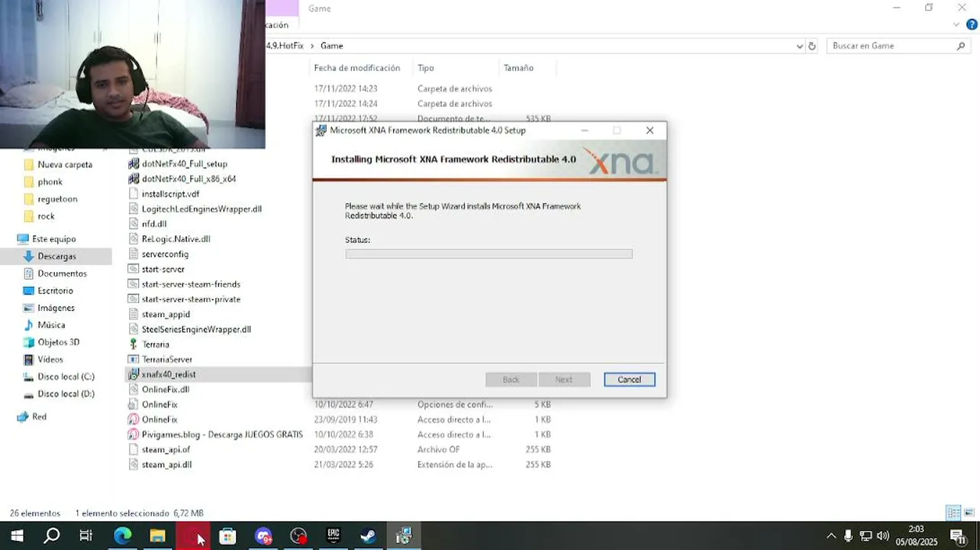
Task: Select Este equipo in navigation pane
Action: 53,239
